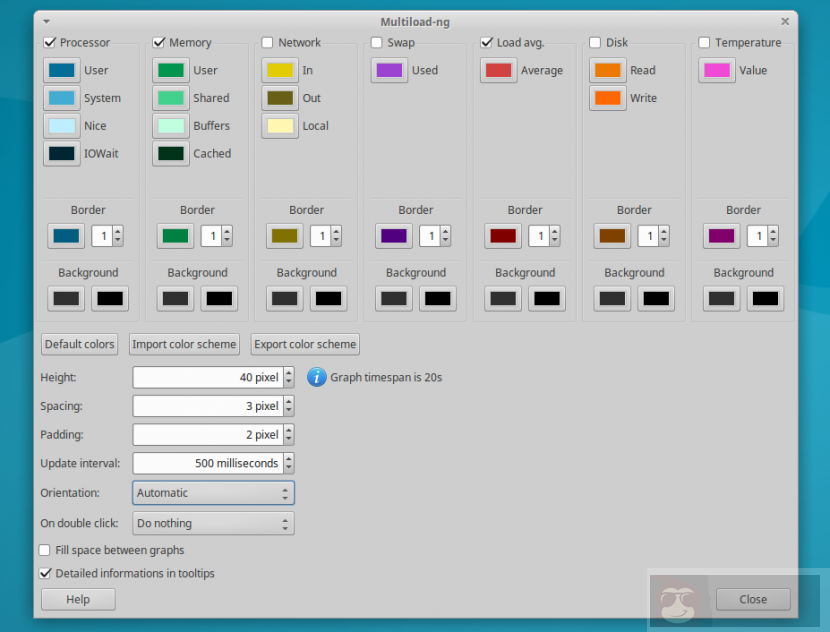This screenshot has width=830, height=632.
Task: Click the Default colors button
Action: 79,344
